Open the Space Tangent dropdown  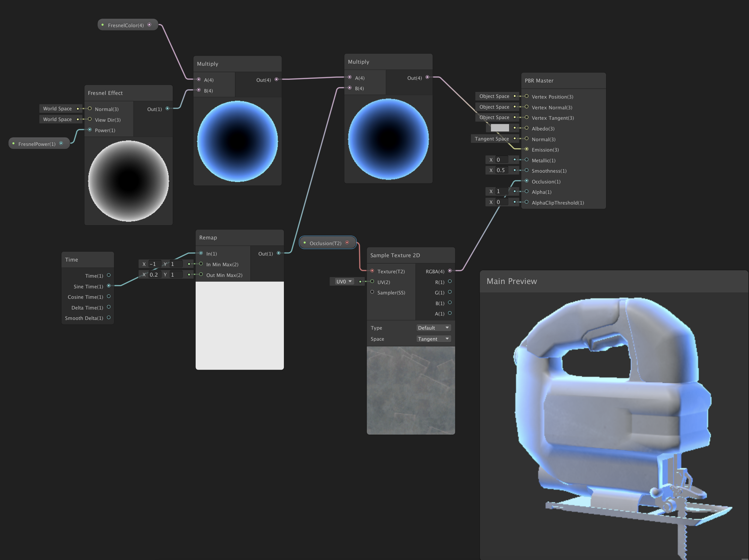[434, 339]
